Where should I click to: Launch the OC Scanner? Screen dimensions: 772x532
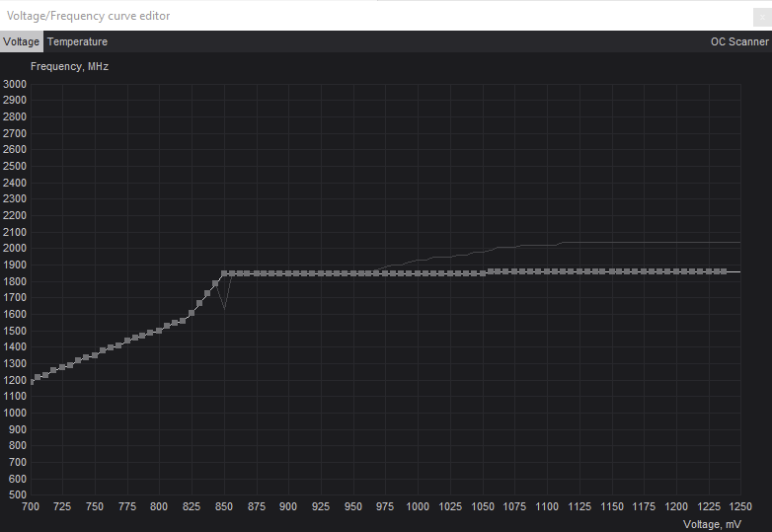(739, 41)
